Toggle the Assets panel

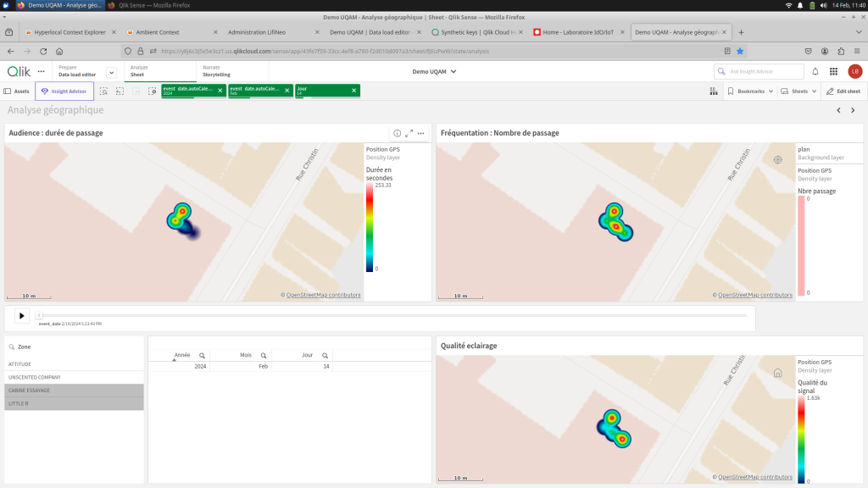(x=17, y=91)
